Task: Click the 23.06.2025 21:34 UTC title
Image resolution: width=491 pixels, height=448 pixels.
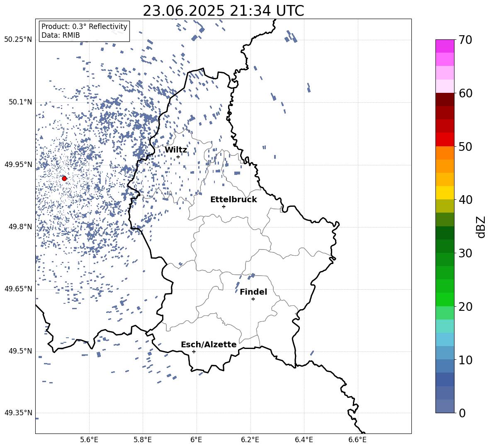Action: click(x=224, y=11)
